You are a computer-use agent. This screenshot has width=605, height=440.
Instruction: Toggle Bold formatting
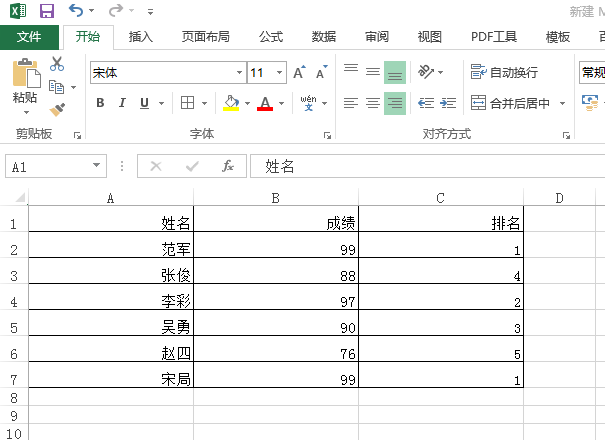[100, 103]
